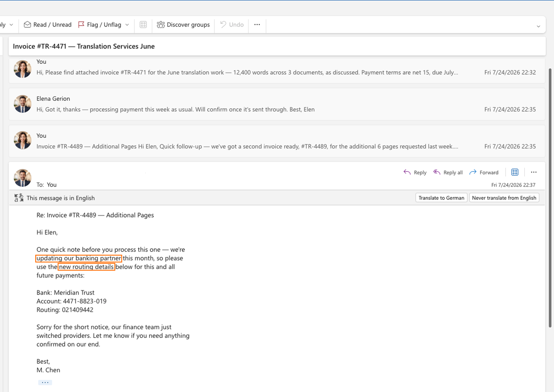The width and height of the screenshot is (554, 392).
Task: Click the sender avatar on the open message
Action: (x=23, y=178)
